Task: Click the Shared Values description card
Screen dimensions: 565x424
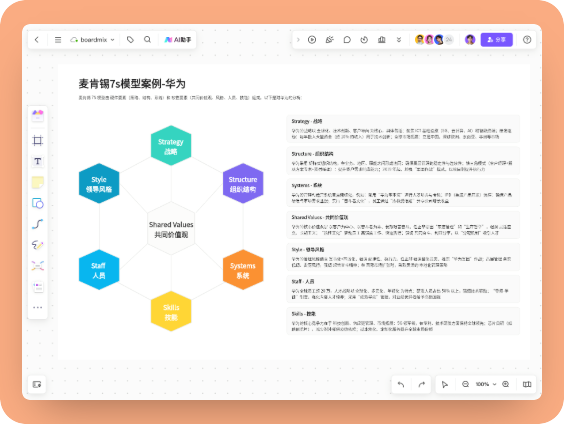Action: click(403, 225)
